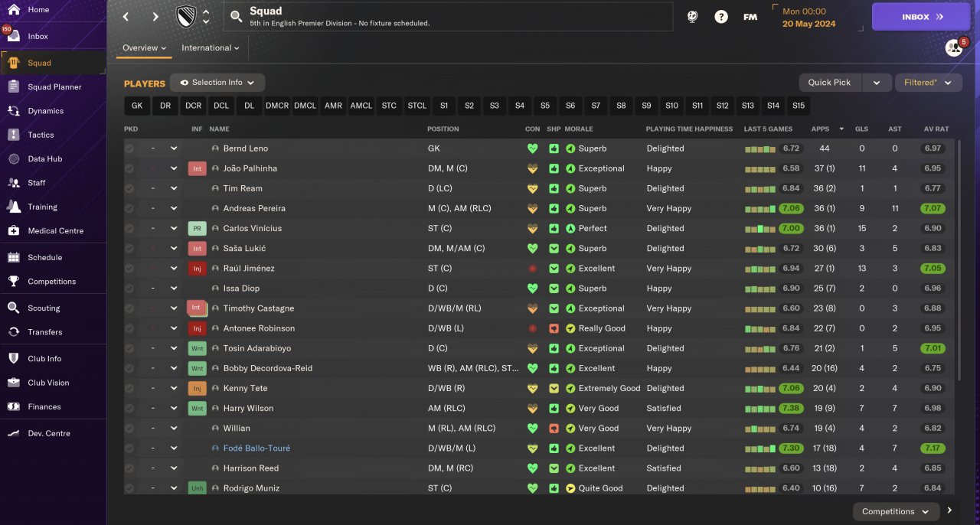Open Scouting from the sidebar
Screen dimensions: 980x525
tap(44, 308)
